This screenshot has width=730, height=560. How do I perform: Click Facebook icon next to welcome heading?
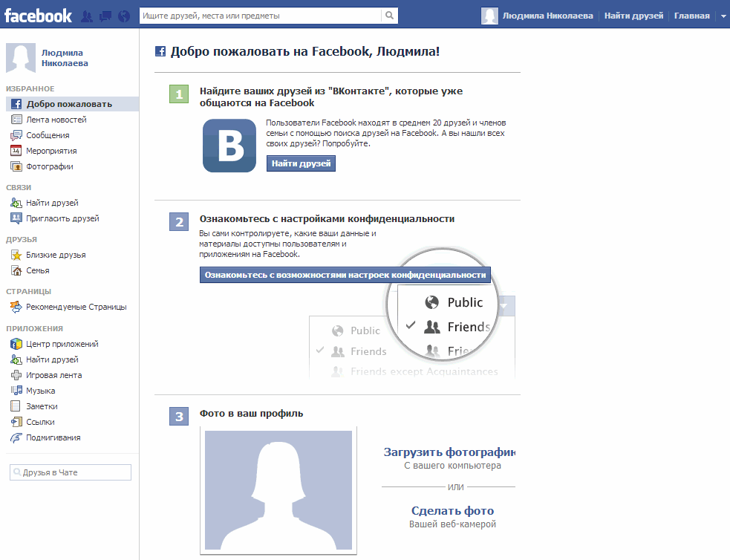160,51
